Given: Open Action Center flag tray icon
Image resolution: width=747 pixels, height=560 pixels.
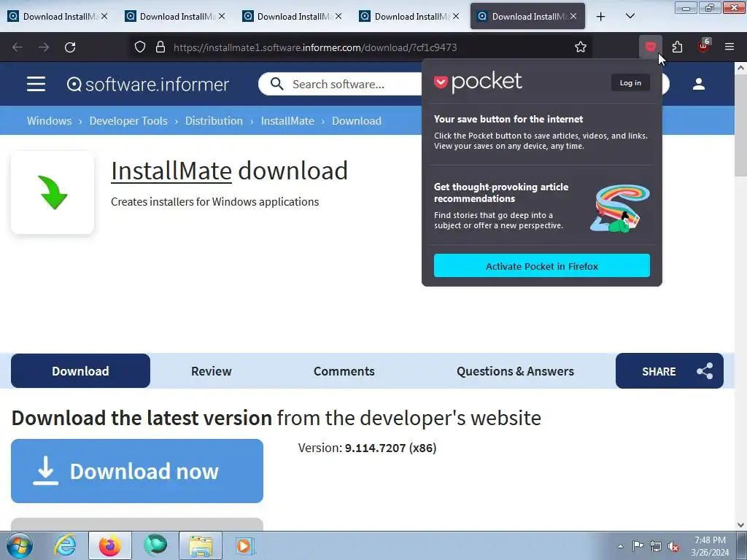Looking at the screenshot, I should pyautogui.click(x=638, y=545).
